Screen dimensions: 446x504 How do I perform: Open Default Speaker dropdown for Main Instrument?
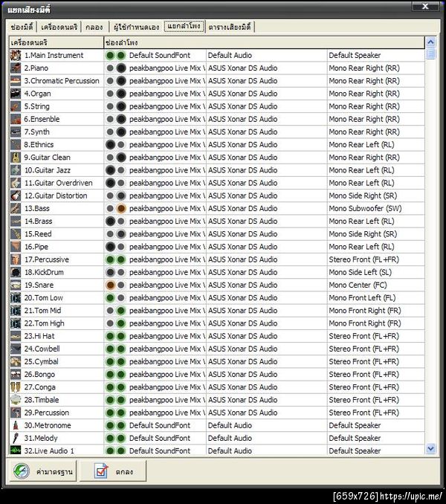click(x=375, y=55)
